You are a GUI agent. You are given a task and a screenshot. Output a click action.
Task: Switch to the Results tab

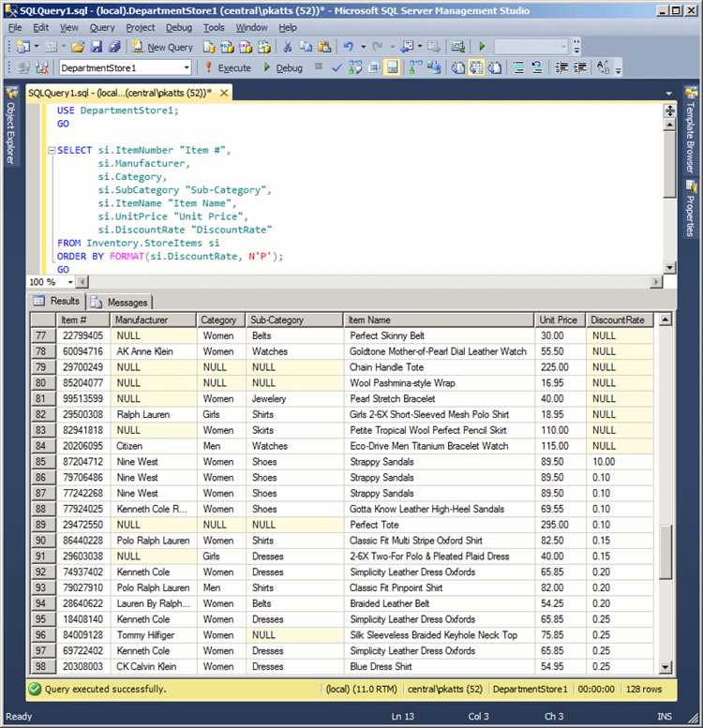56,301
